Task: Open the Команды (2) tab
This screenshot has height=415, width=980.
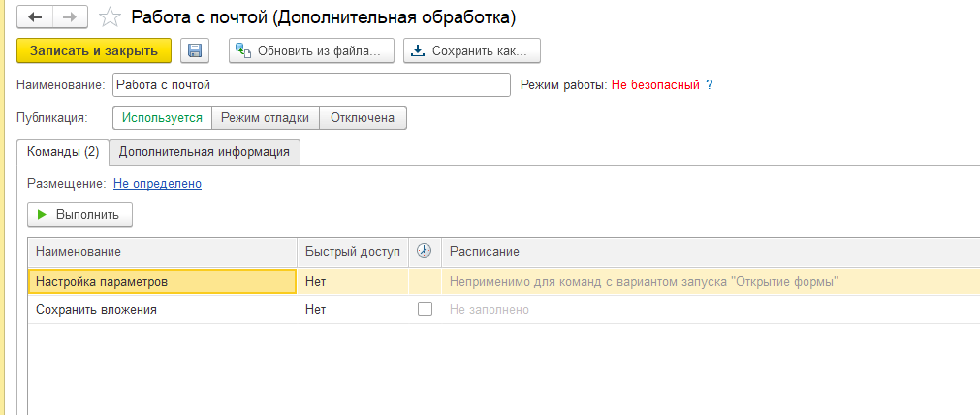Action: [x=63, y=151]
